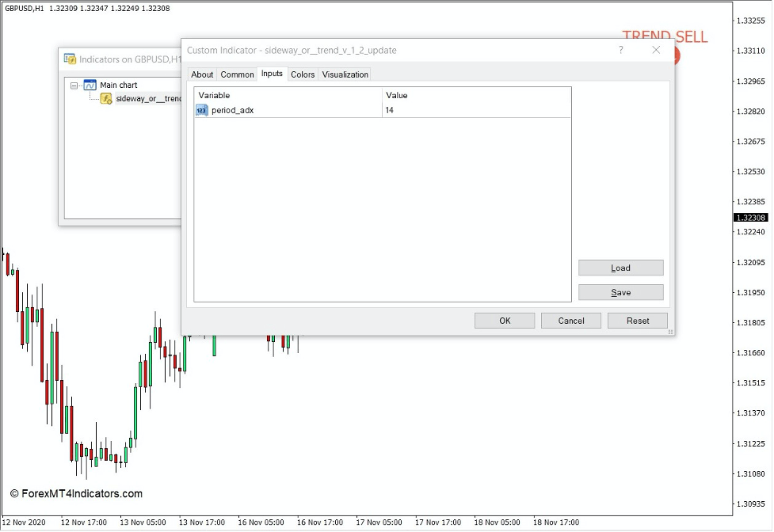Click the question mark help icon on the dialog
This screenshot has height=532, width=774.
coord(621,50)
